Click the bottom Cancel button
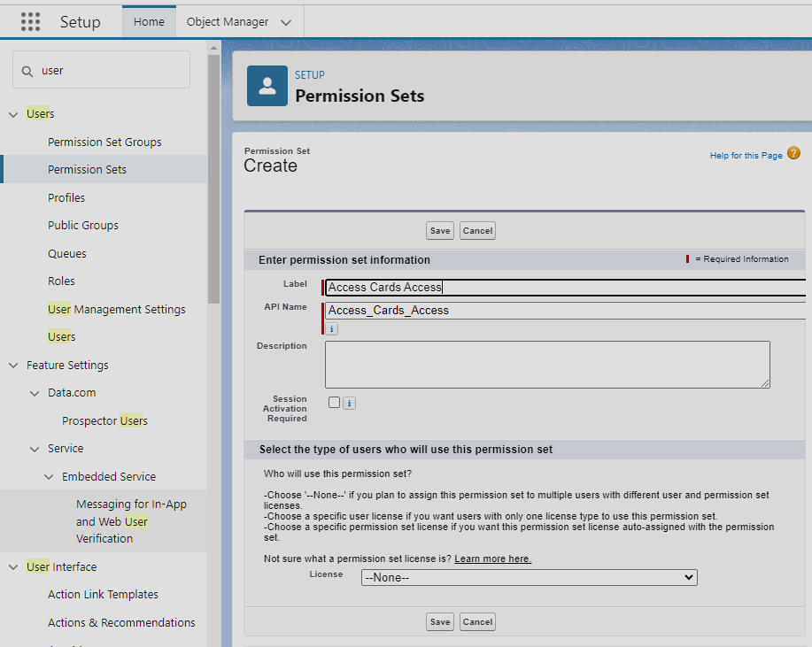 477,621
